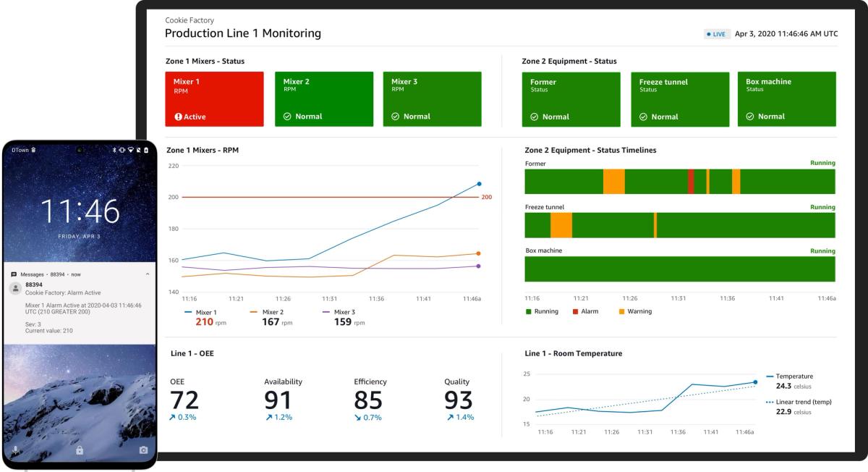Click the green Running legend swatch
Screen dimensions: 868x472
coord(529,311)
